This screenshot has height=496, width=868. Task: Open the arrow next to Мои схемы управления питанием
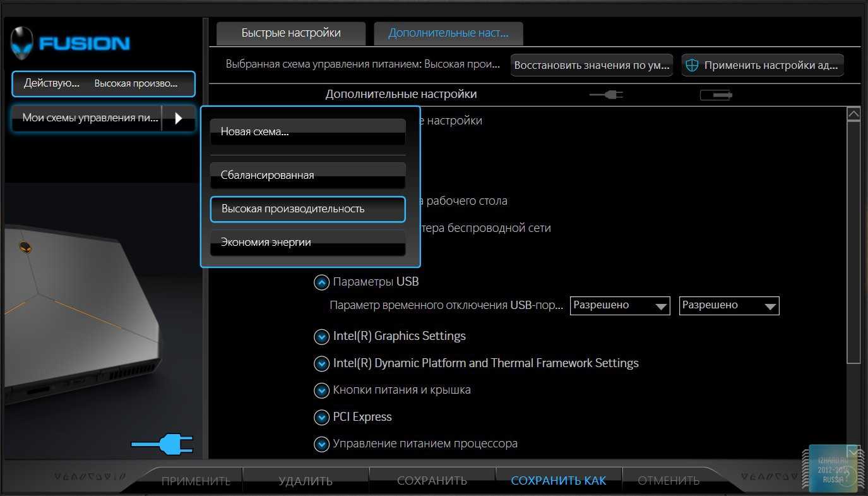(x=178, y=118)
